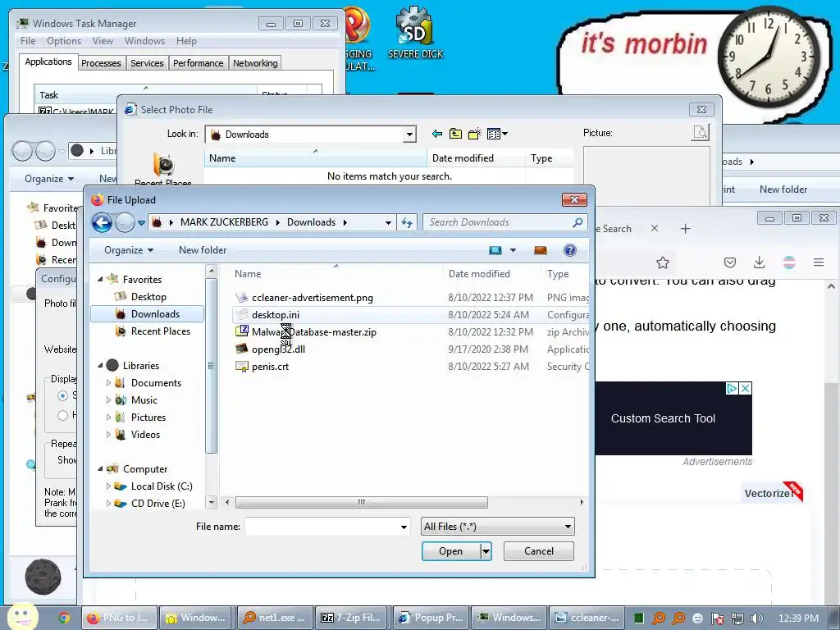840x630 pixels.
Task: Click the search magnifier in Search Downloads
Action: [x=577, y=222]
